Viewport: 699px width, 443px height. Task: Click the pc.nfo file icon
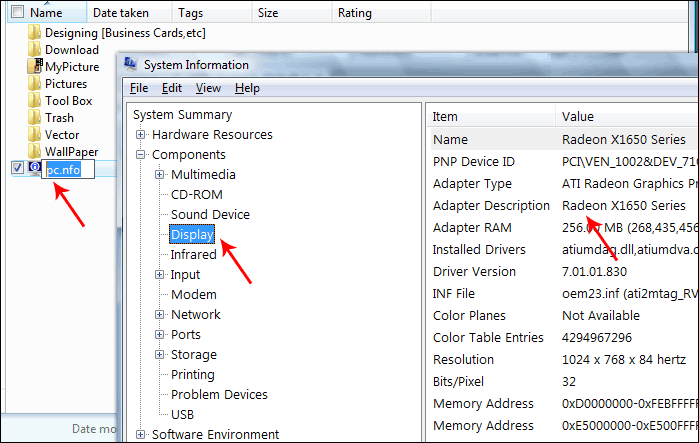point(35,169)
